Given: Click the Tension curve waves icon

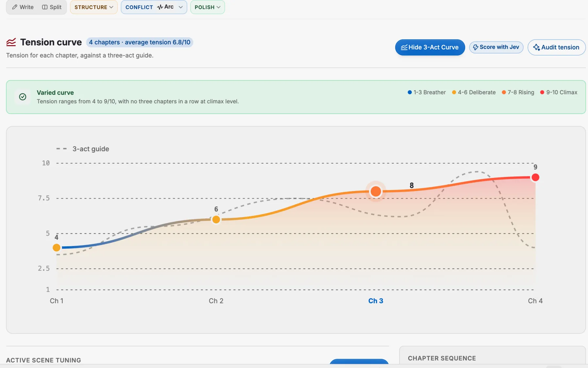Looking at the screenshot, I should [11, 42].
